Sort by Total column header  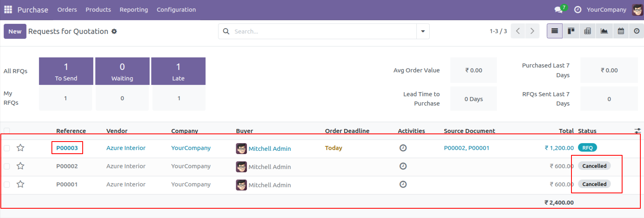coord(566,131)
